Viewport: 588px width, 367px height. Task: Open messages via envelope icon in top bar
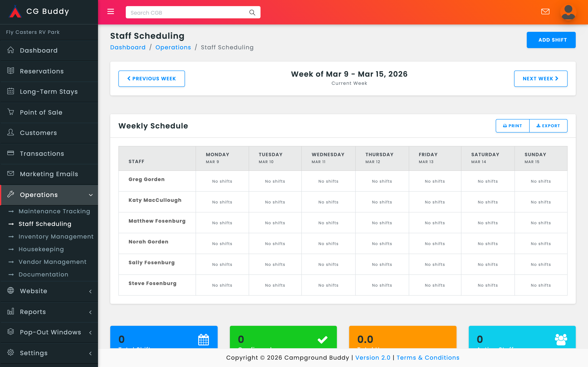(x=546, y=11)
